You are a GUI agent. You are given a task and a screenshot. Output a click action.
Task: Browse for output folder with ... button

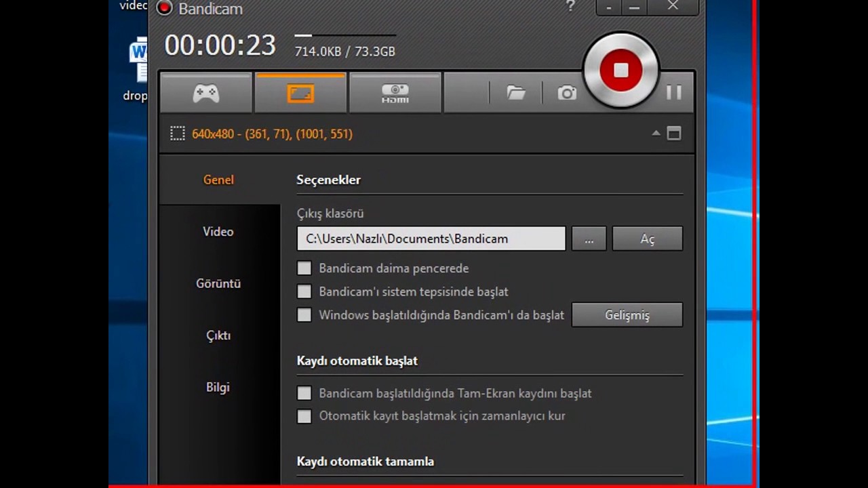pos(589,239)
